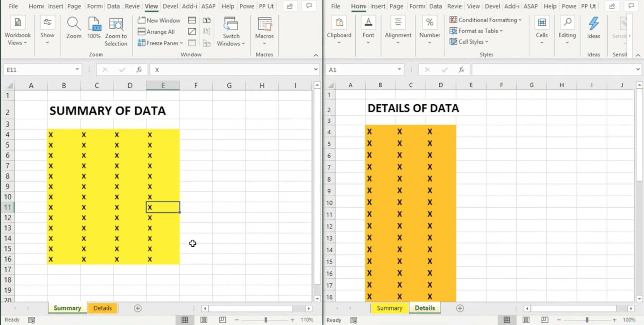Screen dimensions: 644x325
Task: Open Insert tab in left window
Action: click(56, 6)
